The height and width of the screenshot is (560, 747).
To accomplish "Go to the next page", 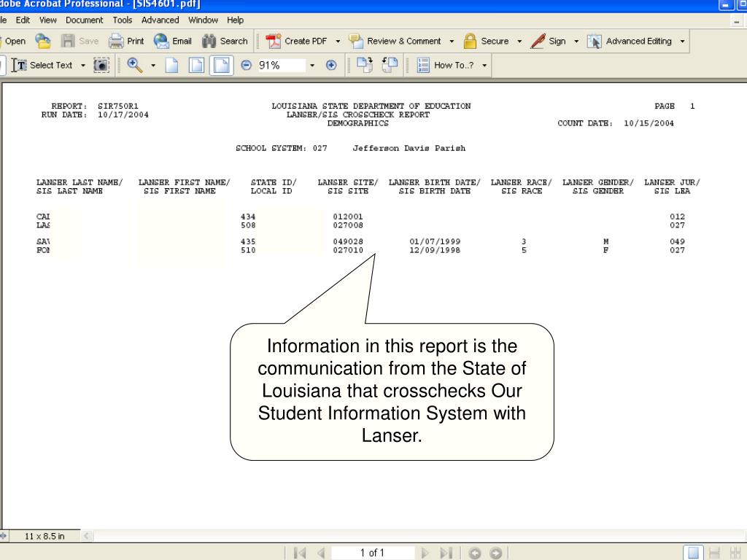I will 425,553.
